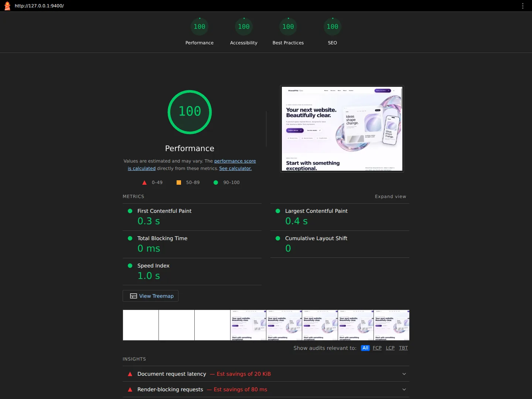This screenshot has width=532, height=399.
Task: Click the Speed Index value 1.0 s
Action: (149, 276)
